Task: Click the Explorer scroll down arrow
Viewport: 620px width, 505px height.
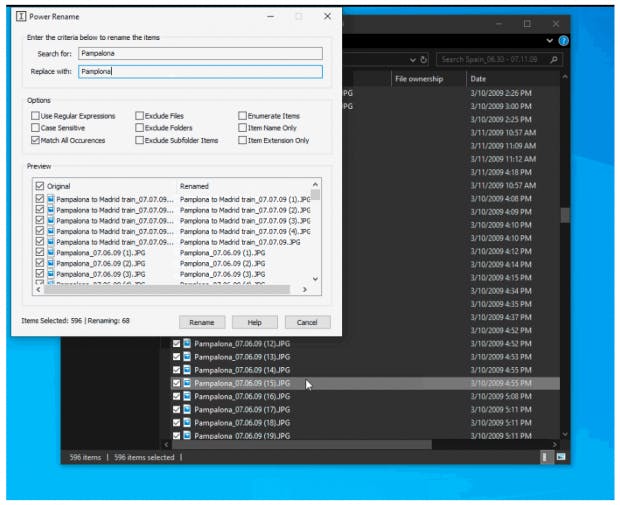Action: click(565, 434)
